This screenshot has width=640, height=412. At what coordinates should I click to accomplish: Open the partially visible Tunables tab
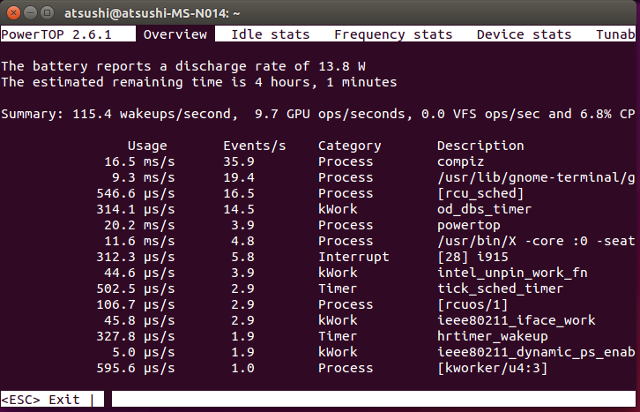click(613, 34)
